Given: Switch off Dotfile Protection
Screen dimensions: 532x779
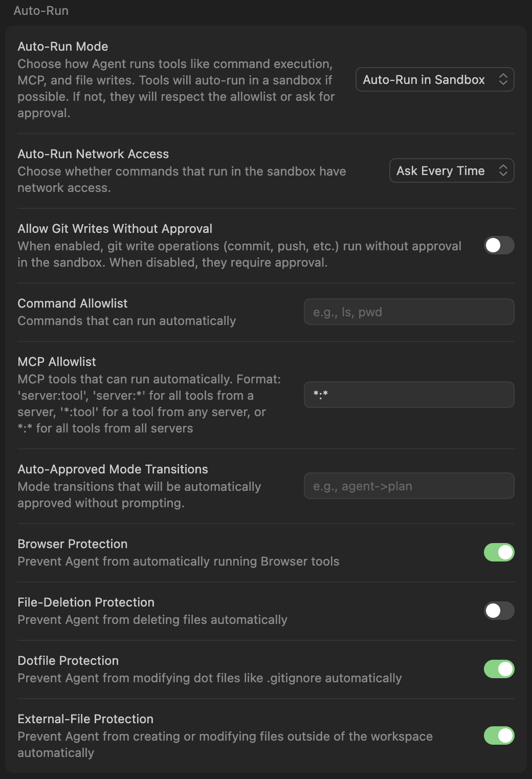Looking at the screenshot, I should tap(499, 669).
